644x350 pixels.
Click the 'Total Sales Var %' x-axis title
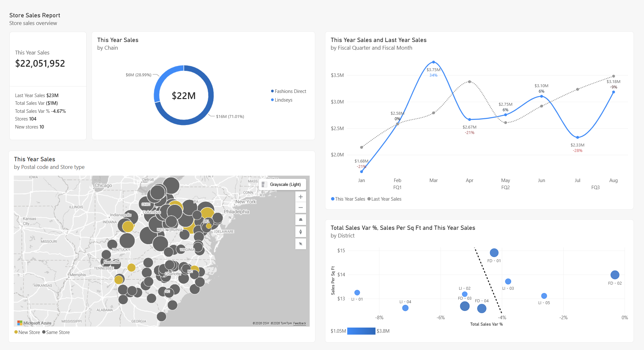coord(486,324)
